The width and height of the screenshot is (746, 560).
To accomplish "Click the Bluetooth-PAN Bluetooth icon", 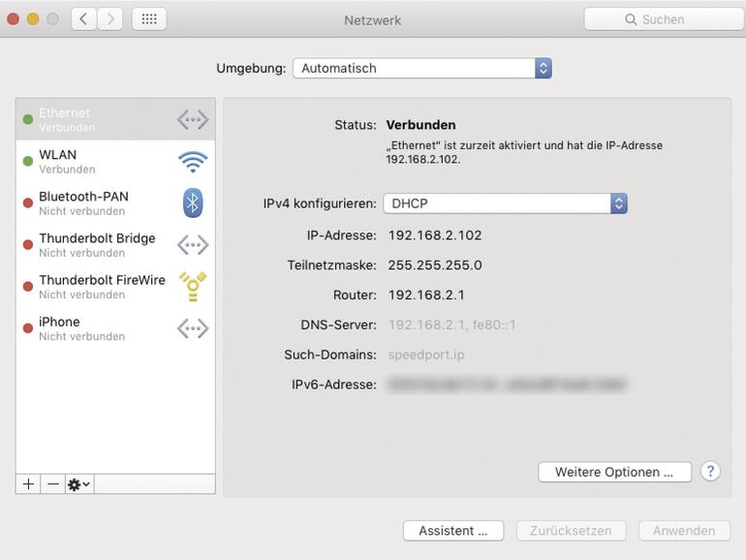I will (x=193, y=203).
